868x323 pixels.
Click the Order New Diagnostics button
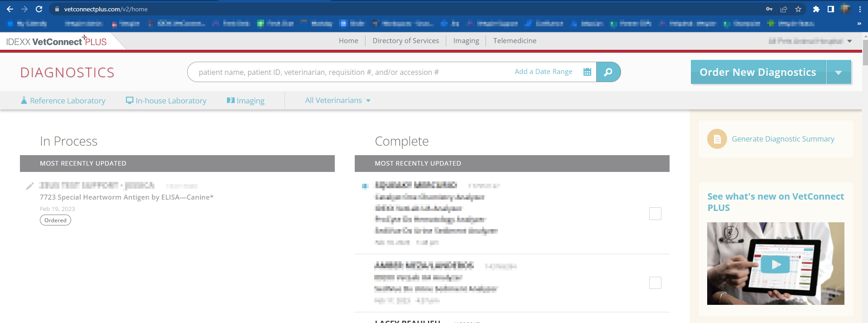point(757,73)
